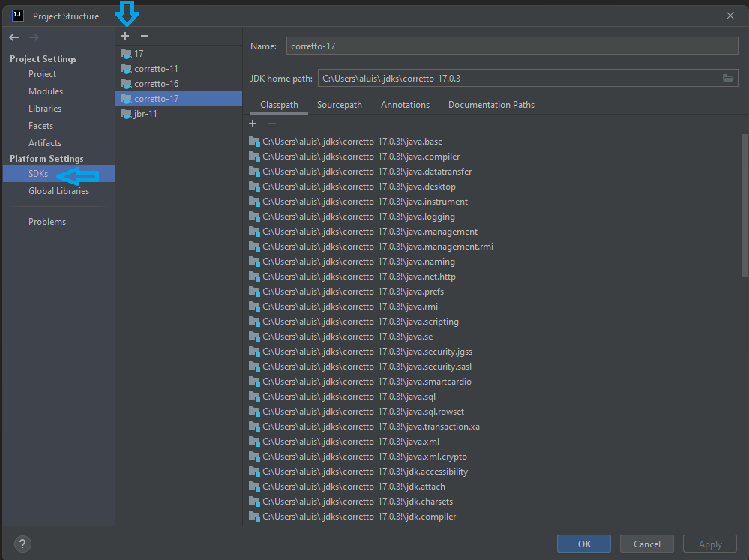Open the Documentation Paths tab
This screenshot has width=749, height=560.
(491, 105)
